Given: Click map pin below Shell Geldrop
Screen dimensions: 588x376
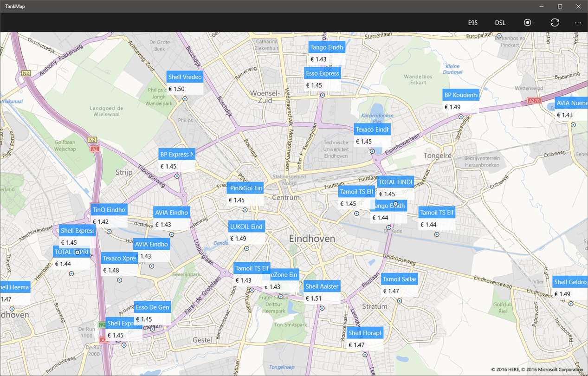Looking at the screenshot, I should coord(571,303).
